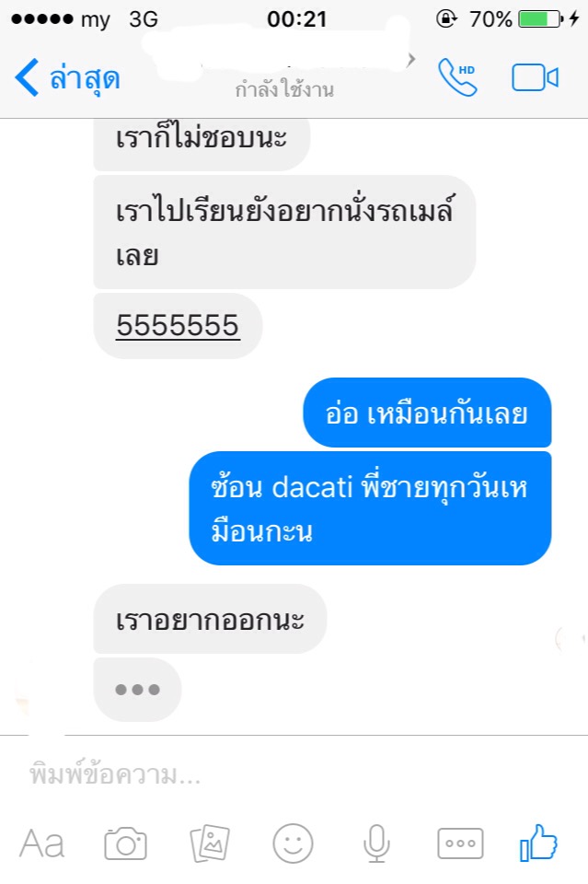Tap the message เราอยากออกนะ
The width and height of the screenshot is (588, 884).
[x=210, y=619]
